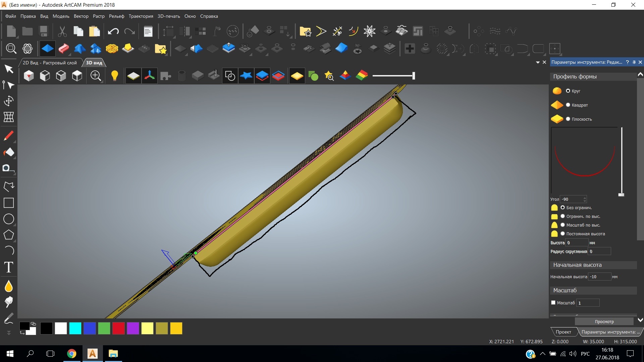Open the view tabs dropdown arrow
The width and height of the screenshot is (644, 362).
pos(538,62)
